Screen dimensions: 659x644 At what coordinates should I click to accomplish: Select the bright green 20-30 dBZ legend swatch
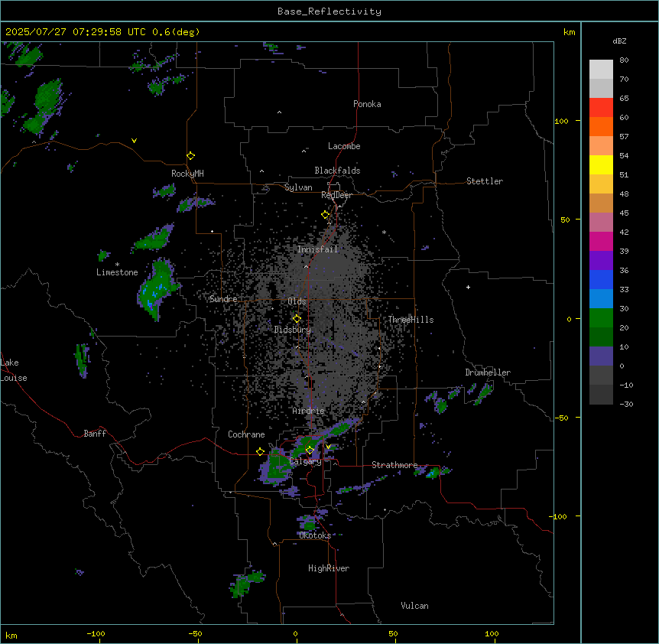[x=601, y=318]
